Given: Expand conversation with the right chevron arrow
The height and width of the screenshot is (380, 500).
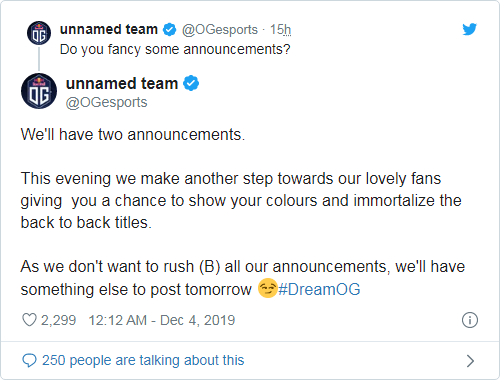Looking at the screenshot, I should (470, 361).
